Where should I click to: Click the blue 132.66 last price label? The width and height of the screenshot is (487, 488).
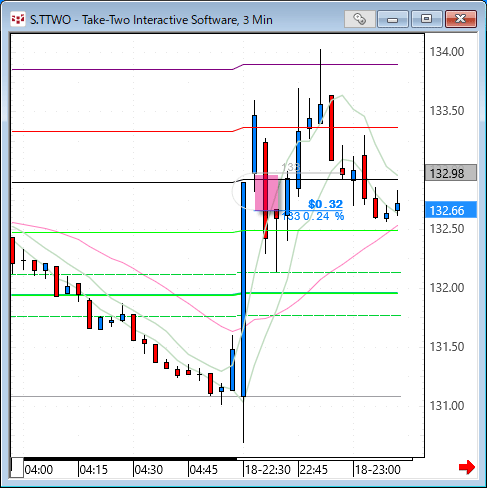click(450, 210)
